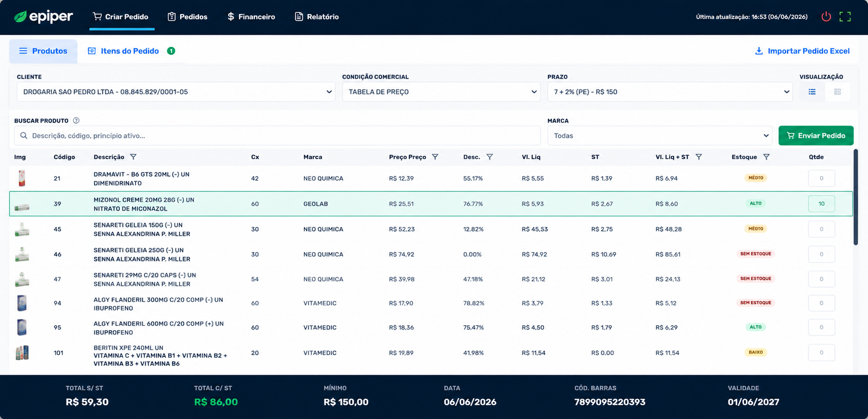Click the help icon beside Buscar Produto
The image size is (868, 419).
pyautogui.click(x=76, y=121)
